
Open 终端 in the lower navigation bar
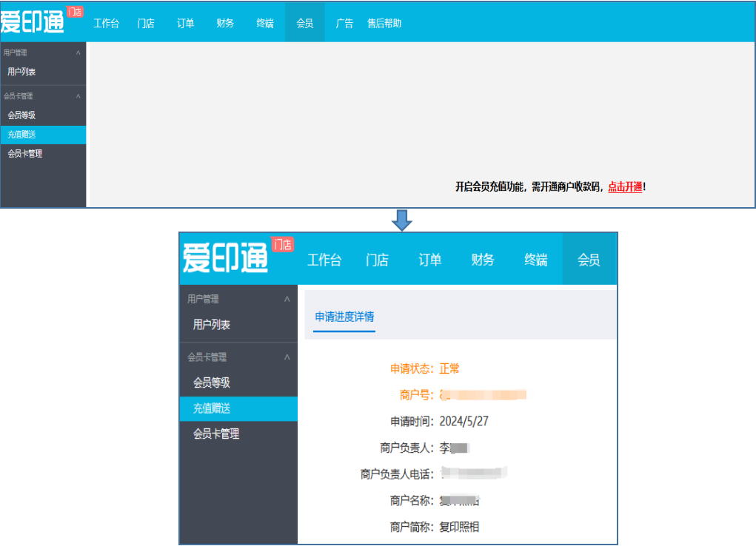coord(536,260)
